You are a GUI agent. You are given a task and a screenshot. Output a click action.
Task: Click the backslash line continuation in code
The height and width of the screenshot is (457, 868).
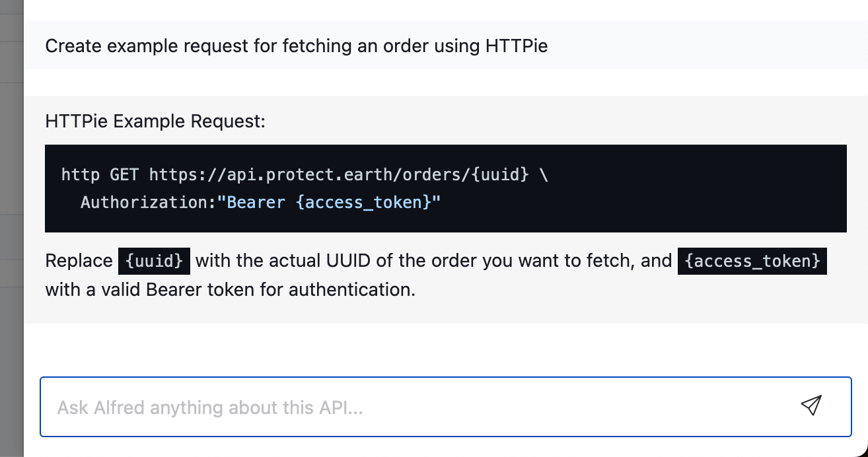pyautogui.click(x=544, y=175)
